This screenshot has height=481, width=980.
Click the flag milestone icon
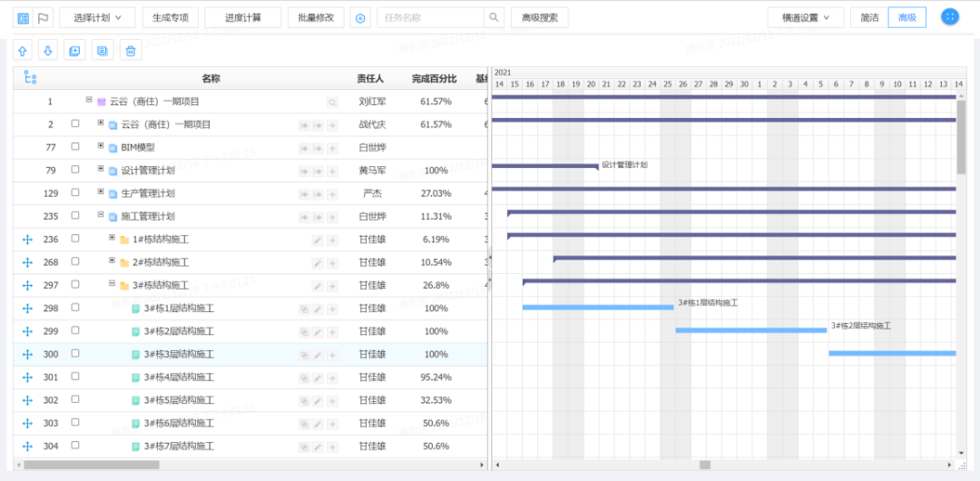coord(44,18)
